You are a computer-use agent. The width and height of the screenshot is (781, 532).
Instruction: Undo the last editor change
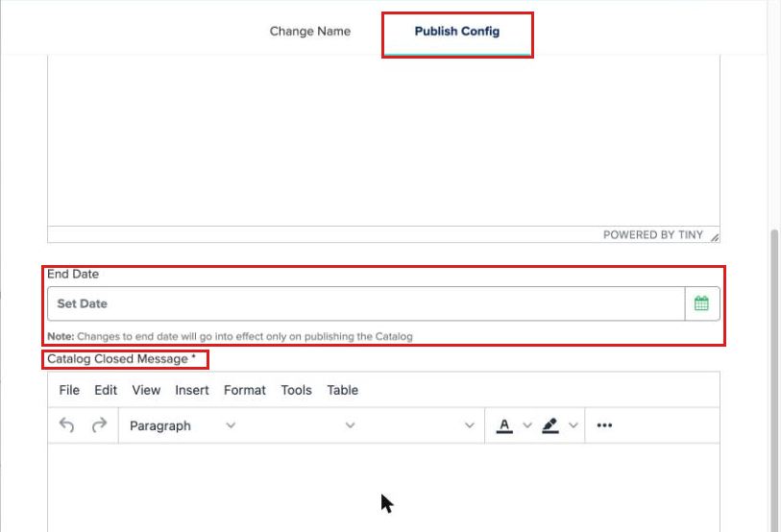pyautogui.click(x=66, y=425)
